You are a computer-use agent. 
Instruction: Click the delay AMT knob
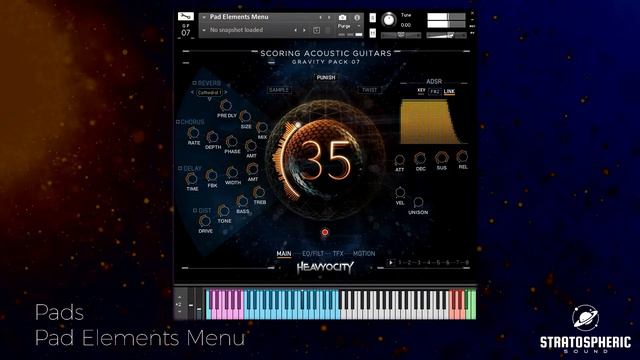tap(252, 169)
